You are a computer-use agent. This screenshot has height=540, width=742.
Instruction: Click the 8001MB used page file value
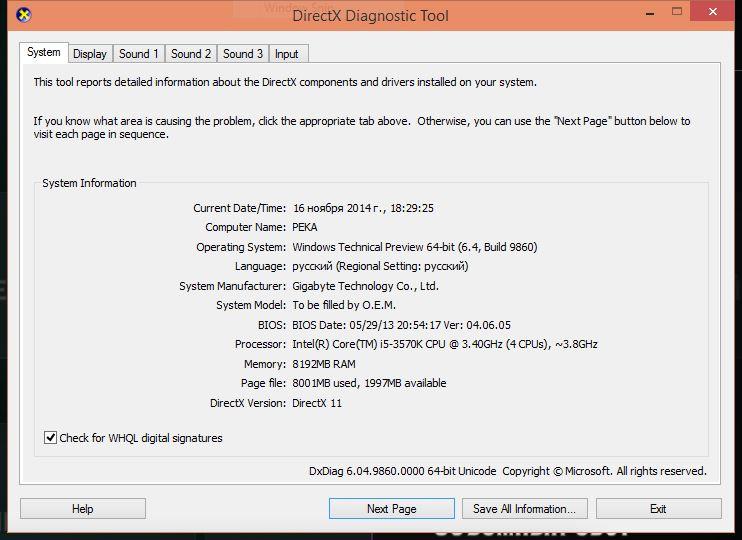click(x=369, y=383)
